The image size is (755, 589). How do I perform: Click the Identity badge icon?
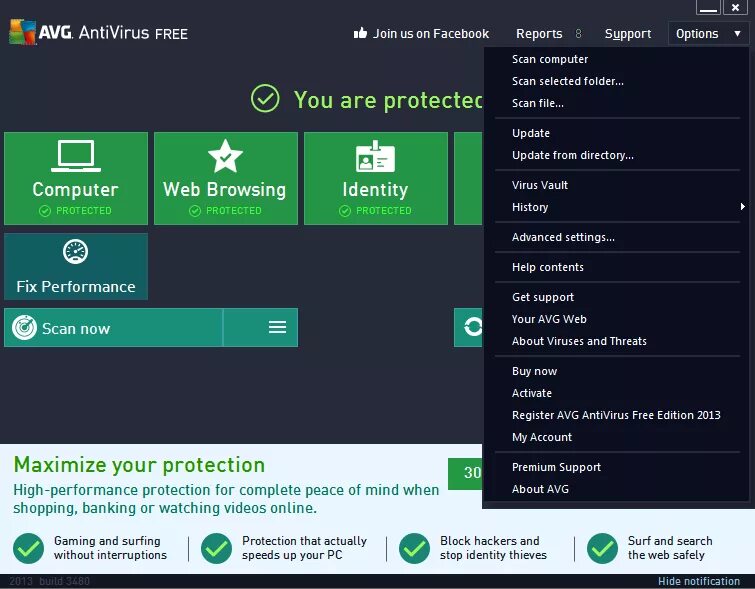coord(375,157)
